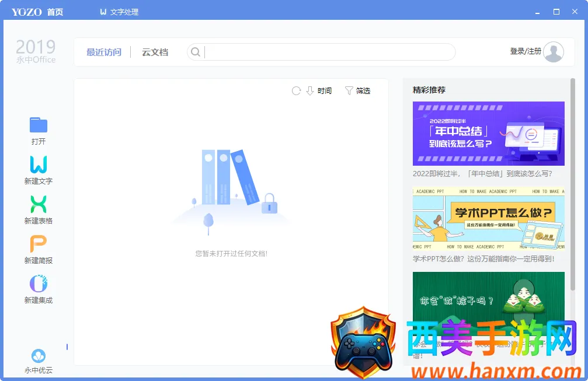
Task: Toggle sort order by 时间
Action: 319,90
